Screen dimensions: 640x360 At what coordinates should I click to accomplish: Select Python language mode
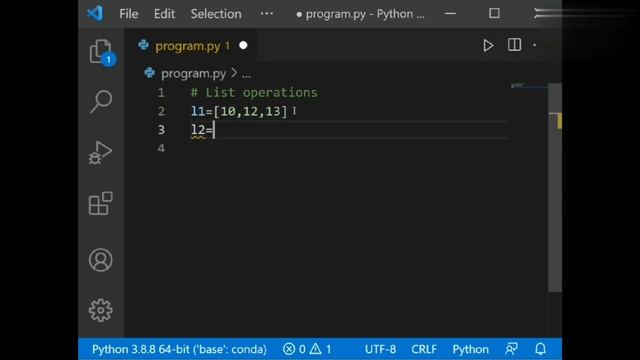click(470, 349)
